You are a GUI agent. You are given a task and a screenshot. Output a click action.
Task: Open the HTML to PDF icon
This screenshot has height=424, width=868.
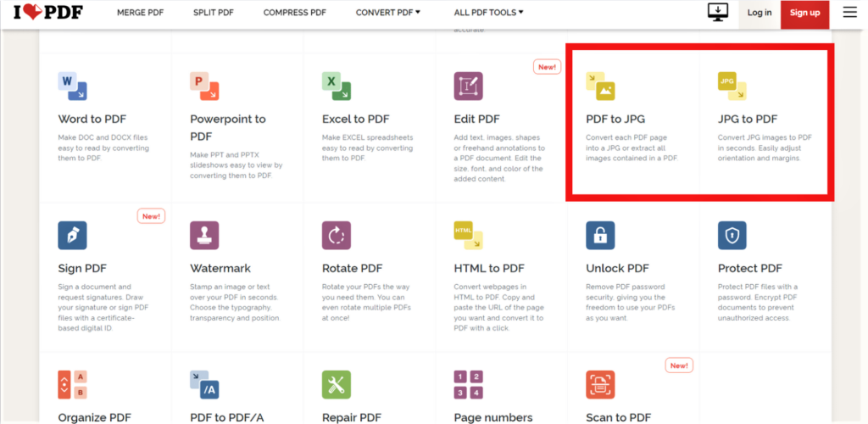[x=468, y=235]
